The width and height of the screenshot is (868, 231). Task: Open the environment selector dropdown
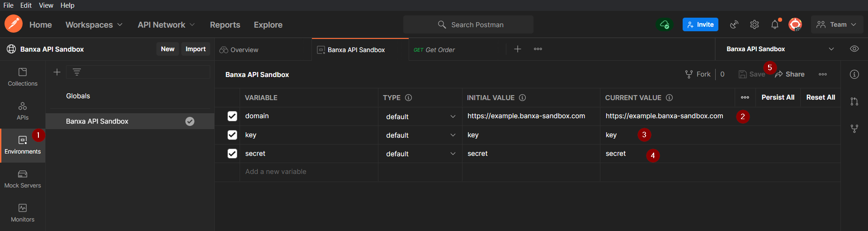[780, 49]
